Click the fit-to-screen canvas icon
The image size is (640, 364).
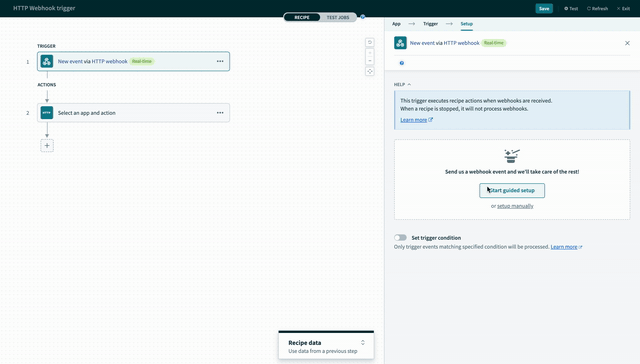click(369, 71)
